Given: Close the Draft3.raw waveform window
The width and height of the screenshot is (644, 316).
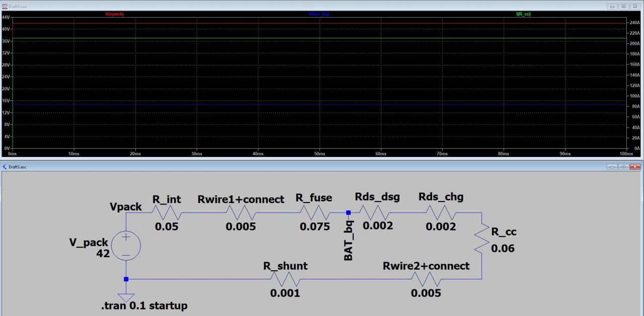Looking at the screenshot, I should click(x=635, y=6).
